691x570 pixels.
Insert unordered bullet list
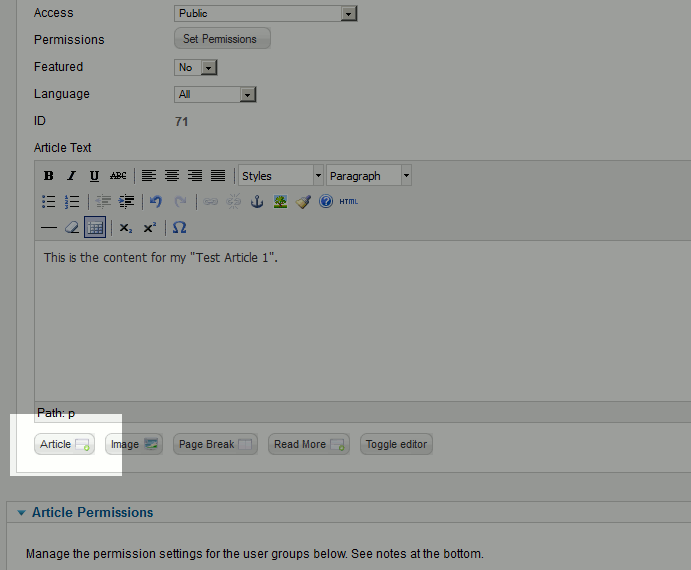[48, 201]
